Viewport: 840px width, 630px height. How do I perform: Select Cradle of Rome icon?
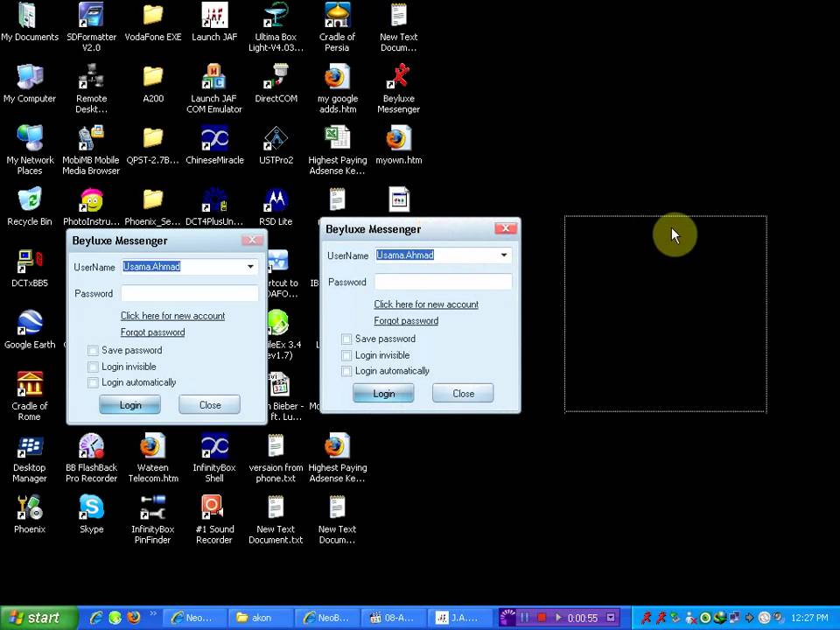(30, 396)
